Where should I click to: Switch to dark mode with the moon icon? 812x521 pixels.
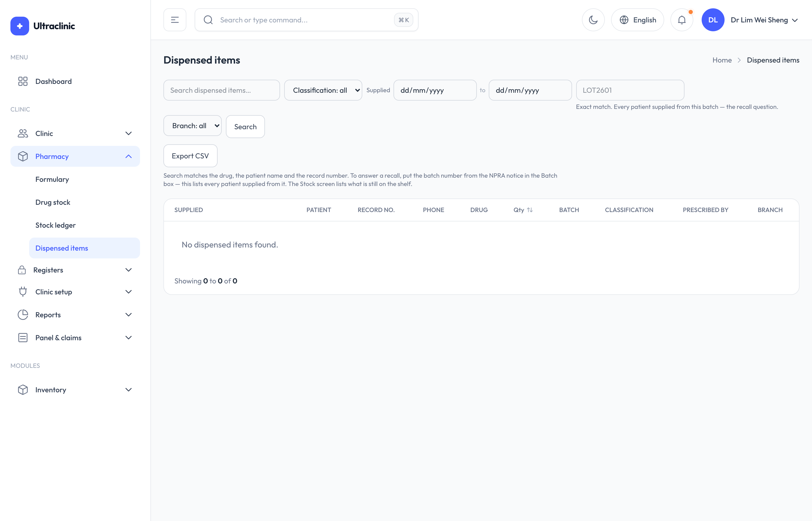point(593,20)
